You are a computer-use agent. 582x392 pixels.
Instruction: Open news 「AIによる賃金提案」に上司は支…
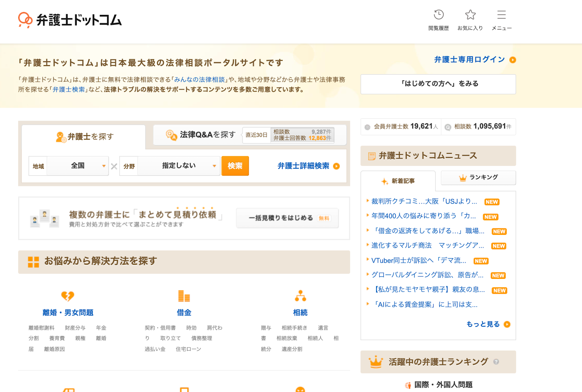click(x=426, y=304)
